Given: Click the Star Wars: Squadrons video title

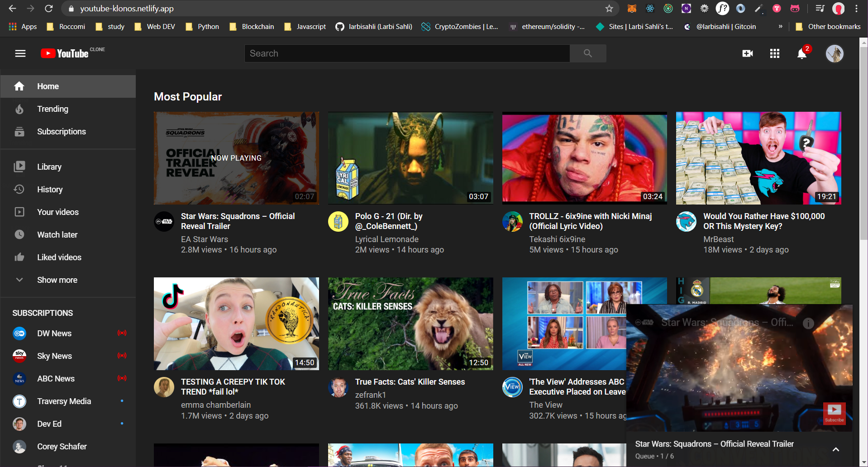Looking at the screenshot, I should 238,221.
